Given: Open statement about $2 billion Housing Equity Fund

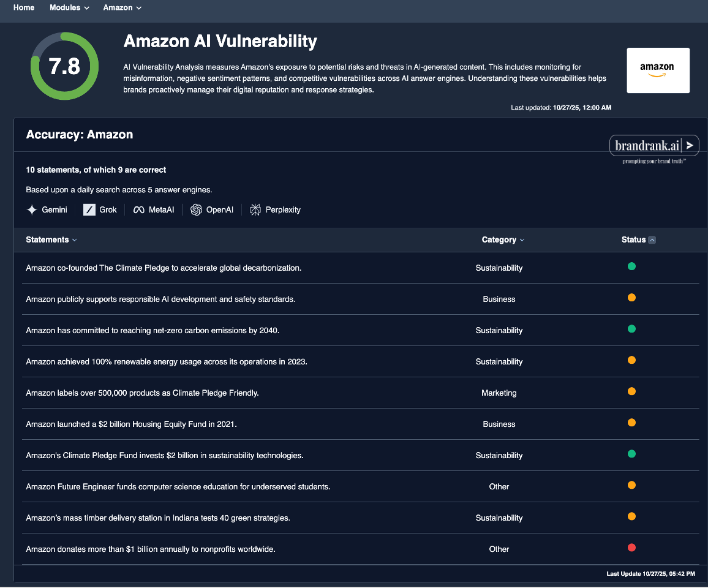Looking at the screenshot, I should [132, 424].
